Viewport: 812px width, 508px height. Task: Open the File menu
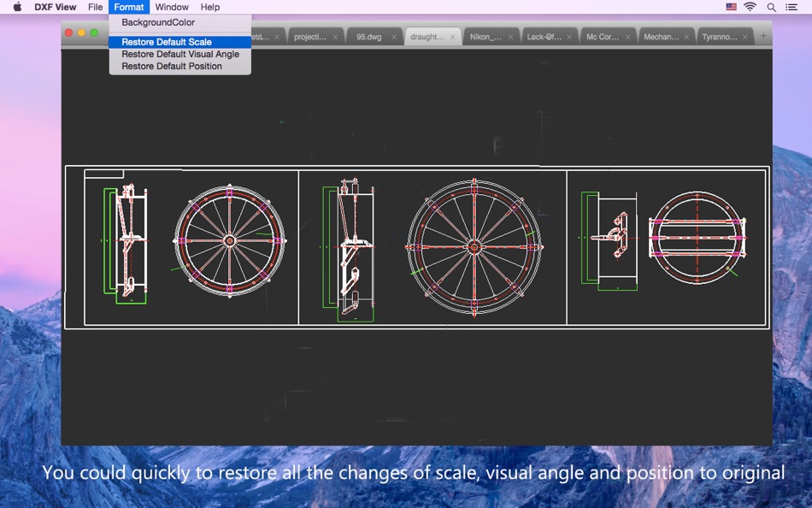pos(95,7)
